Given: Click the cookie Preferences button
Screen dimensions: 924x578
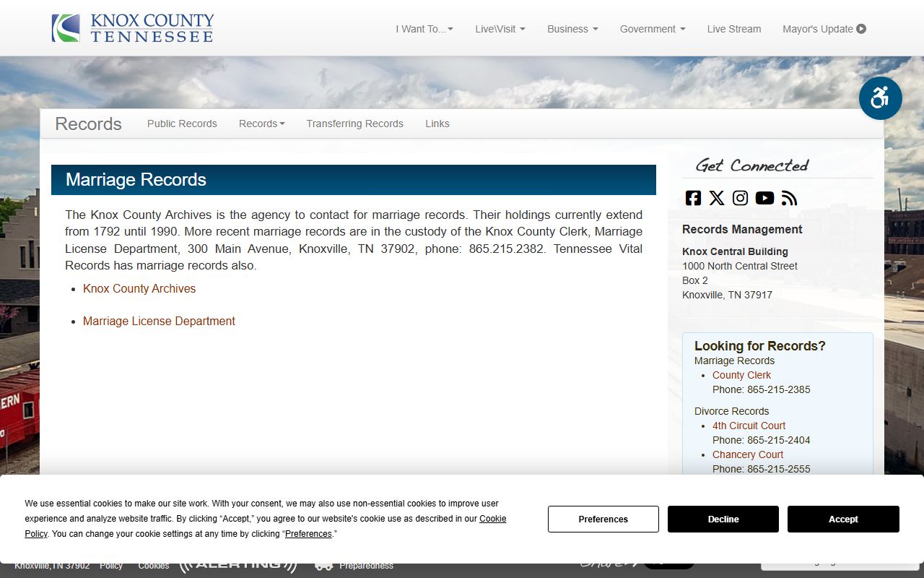Looking at the screenshot, I should point(603,519).
